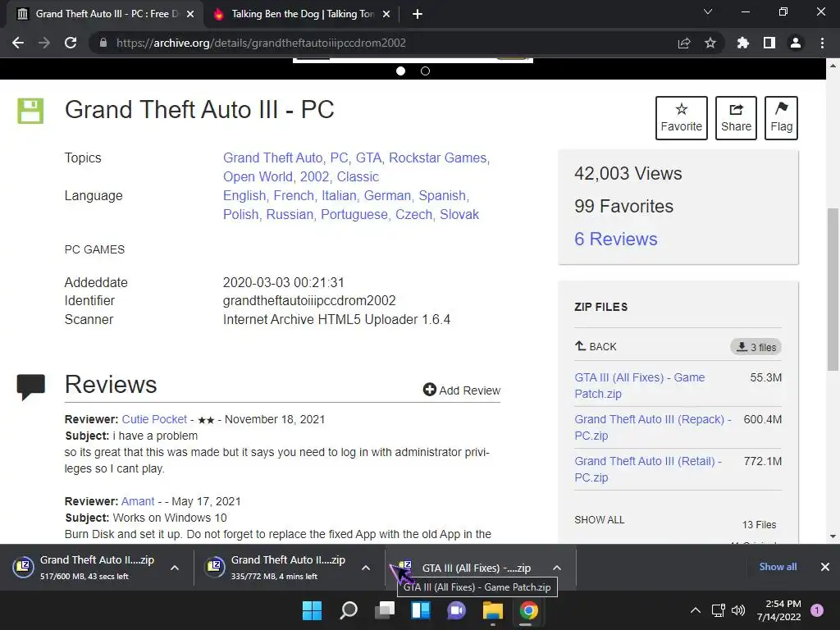
Task: Open the Chrome three-dot menu
Action: tap(822, 43)
